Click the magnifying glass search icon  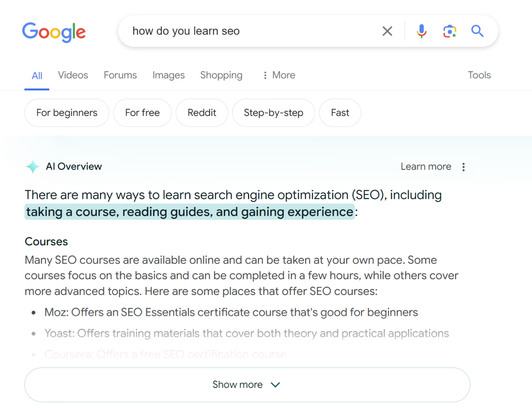(x=477, y=31)
